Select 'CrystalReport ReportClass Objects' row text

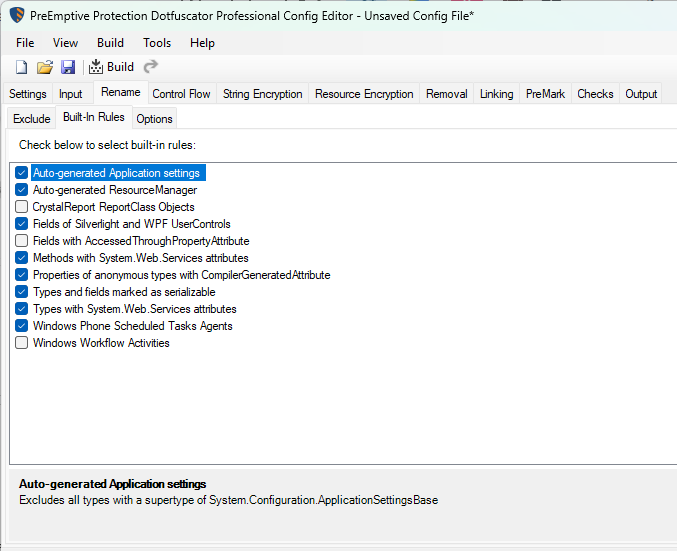click(114, 207)
